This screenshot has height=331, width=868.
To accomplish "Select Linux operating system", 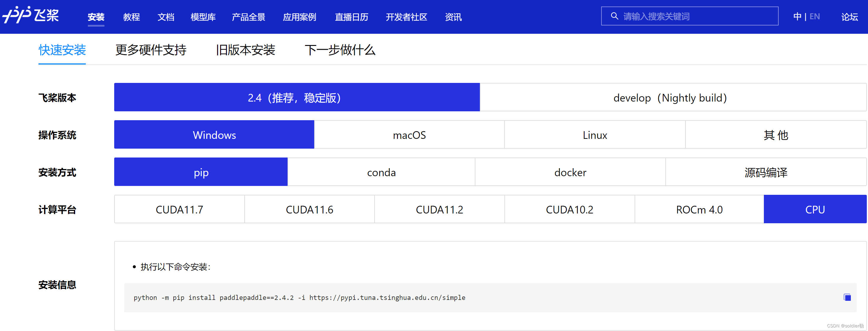I will tap(595, 135).
